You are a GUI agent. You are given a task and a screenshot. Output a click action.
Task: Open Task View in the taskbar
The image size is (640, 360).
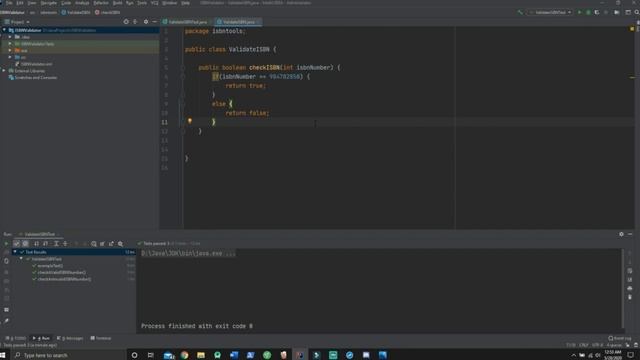coord(151,355)
